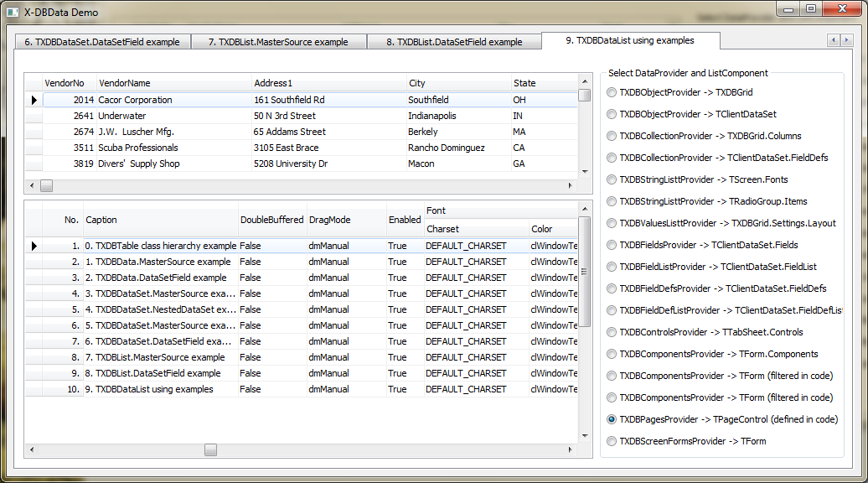Switch to 8. TXDBList.DataSetField example tab
This screenshot has height=483, width=868.
(453, 42)
